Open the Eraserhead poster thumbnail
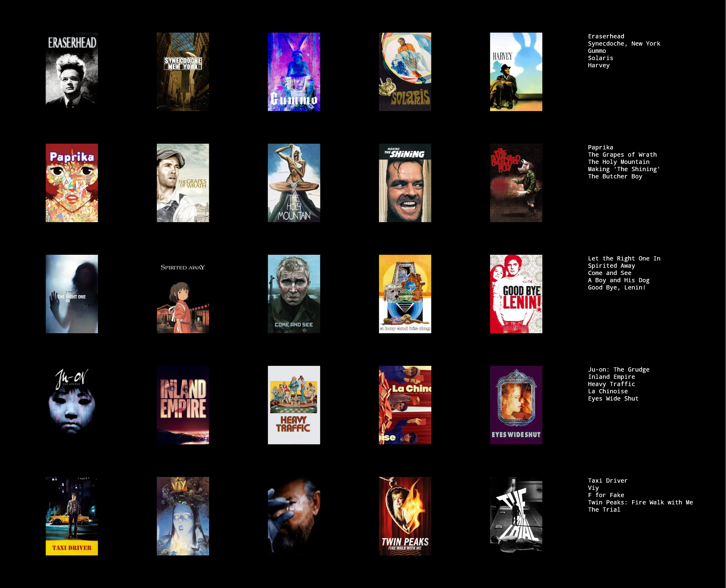Viewport: 726px width, 588px height. [72, 72]
